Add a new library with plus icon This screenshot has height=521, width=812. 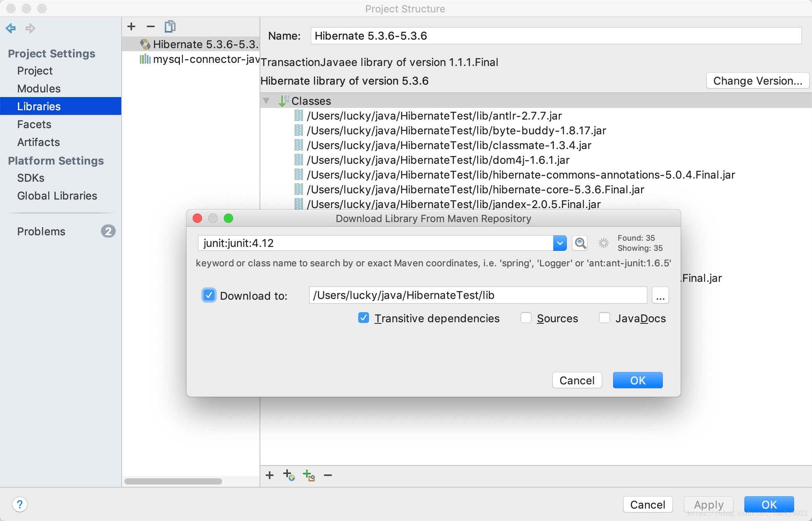click(131, 26)
